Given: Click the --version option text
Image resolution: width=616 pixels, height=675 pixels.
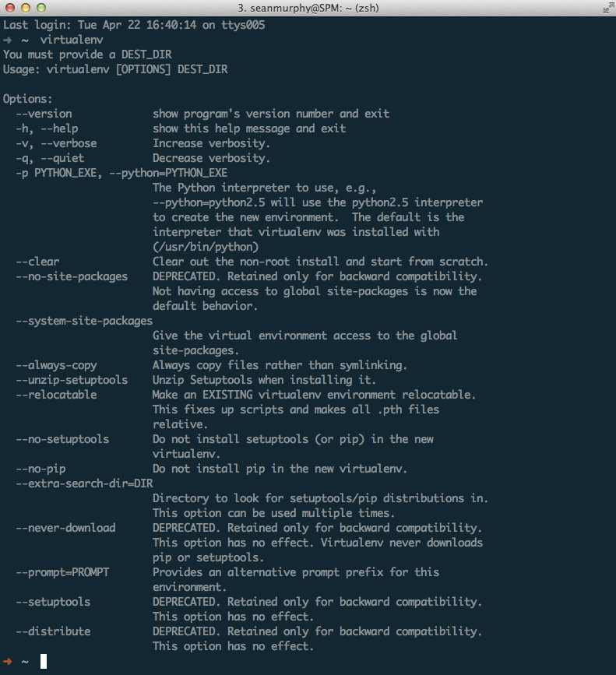Looking at the screenshot, I should (x=44, y=114).
